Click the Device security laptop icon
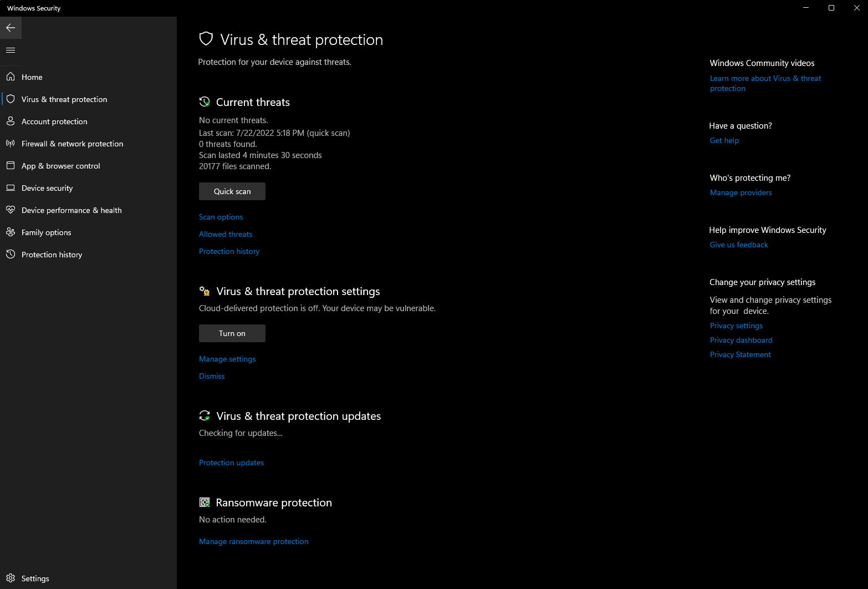The width and height of the screenshot is (868, 589). (x=11, y=187)
